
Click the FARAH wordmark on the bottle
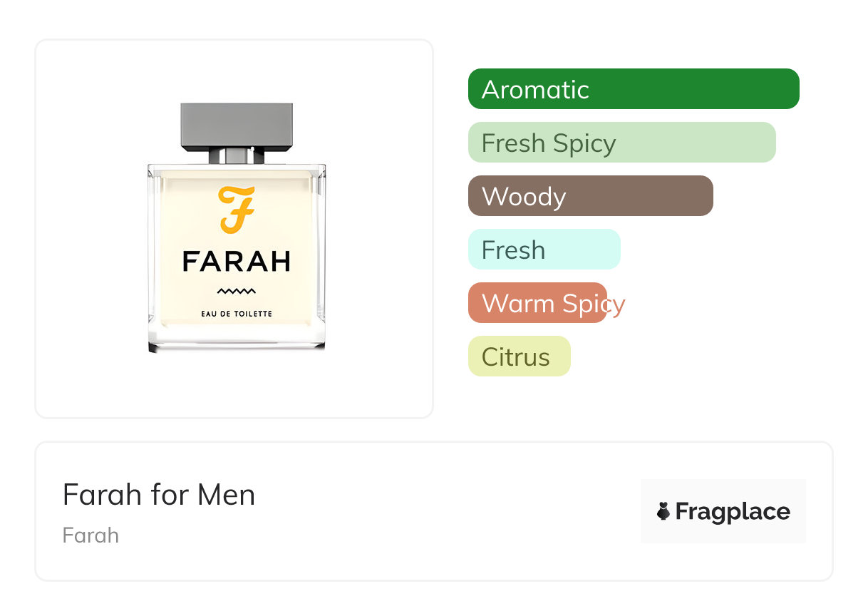(x=236, y=261)
